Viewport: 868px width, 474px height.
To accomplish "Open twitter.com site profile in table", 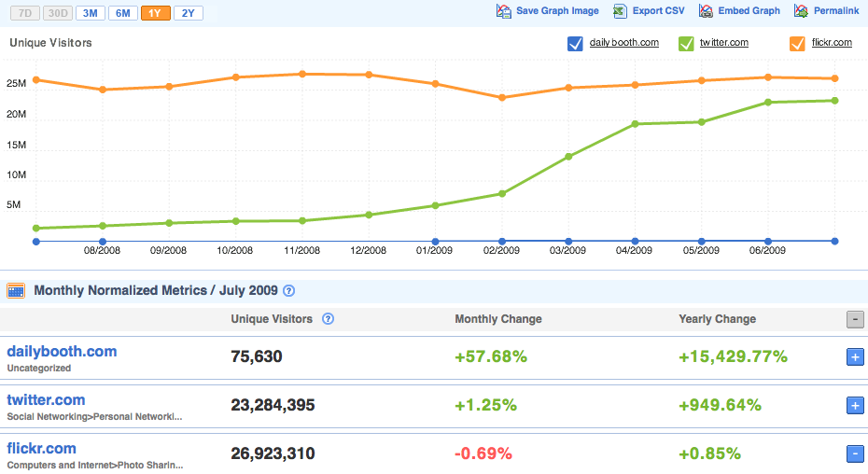I will click(46, 399).
